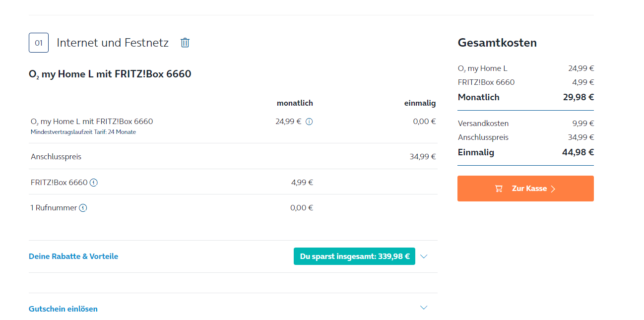Open the Deine Rabatte & Vorteile section
The height and width of the screenshot is (320, 644).
tap(73, 256)
